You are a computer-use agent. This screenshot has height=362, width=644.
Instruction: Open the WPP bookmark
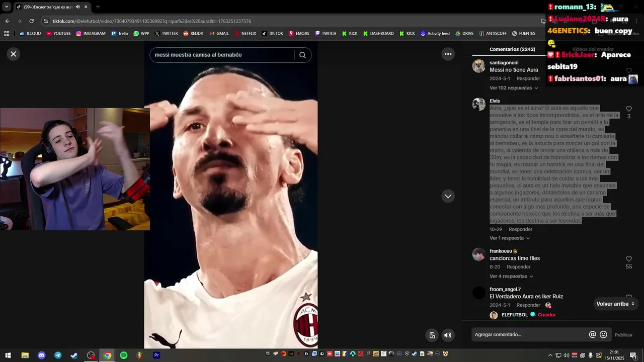click(x=141, y=34)
